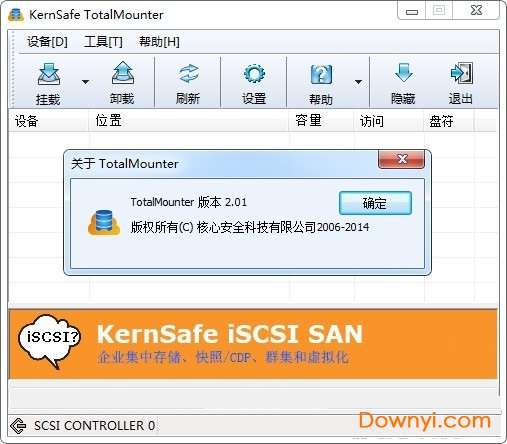Screen dimensions: 507x444
Task: Sort by the 位置 column header
Action: [189, 121]
